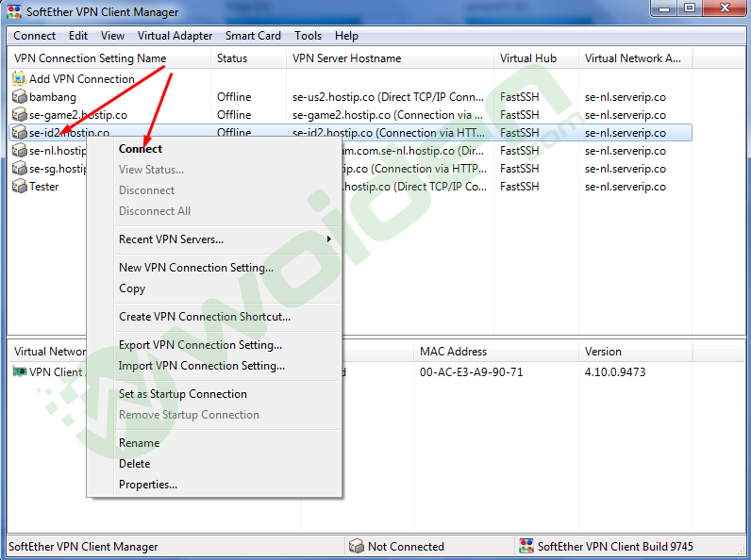Screen dimensions: 751x560
Task: Choose Rename in the context menu
Action: pyautogui.click(x=139, y=443)
